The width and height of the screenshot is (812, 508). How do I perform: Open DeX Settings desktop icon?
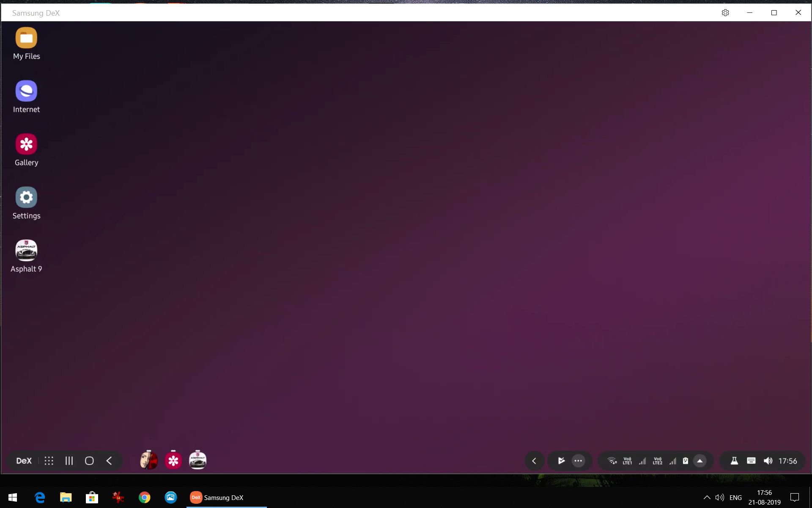[x=26, y=197]
